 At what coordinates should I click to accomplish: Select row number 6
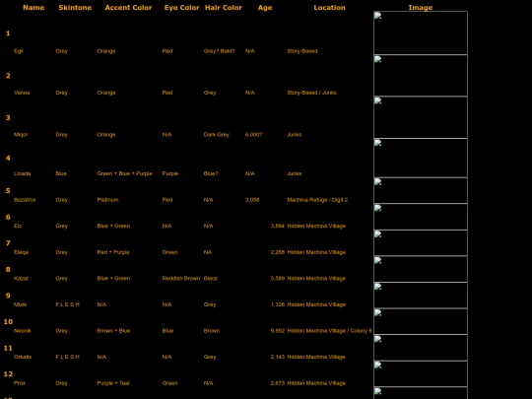click(8, 217)
